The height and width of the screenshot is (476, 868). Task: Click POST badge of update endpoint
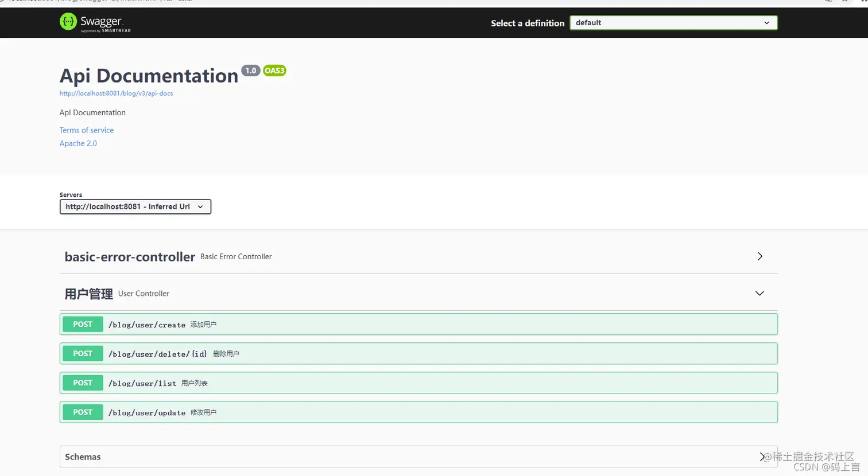pos(83,412)
